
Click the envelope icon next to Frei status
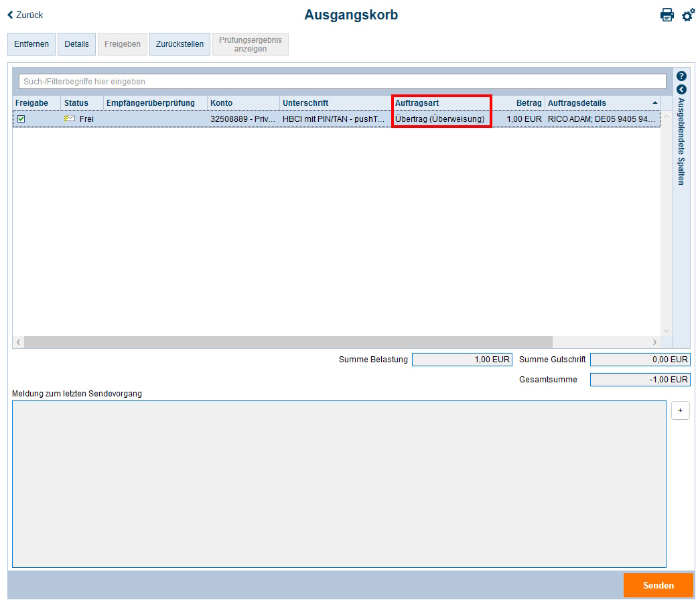69,118
